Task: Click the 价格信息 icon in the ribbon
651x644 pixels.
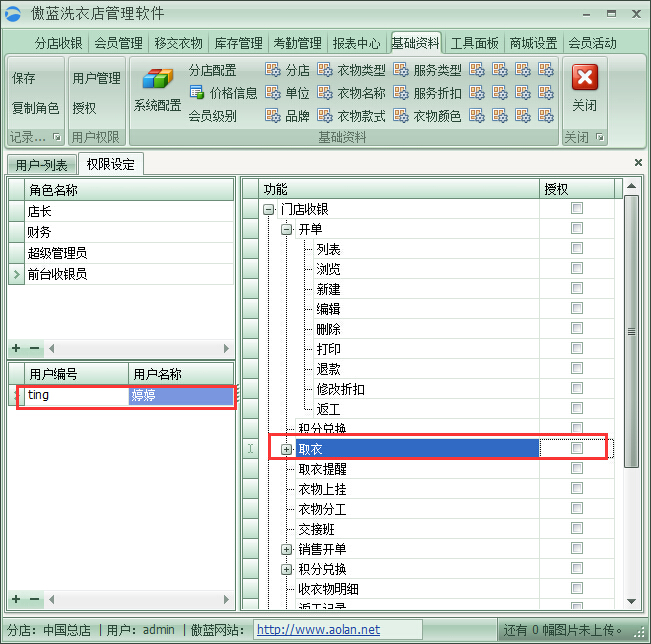Action: (x=197, y=93)
